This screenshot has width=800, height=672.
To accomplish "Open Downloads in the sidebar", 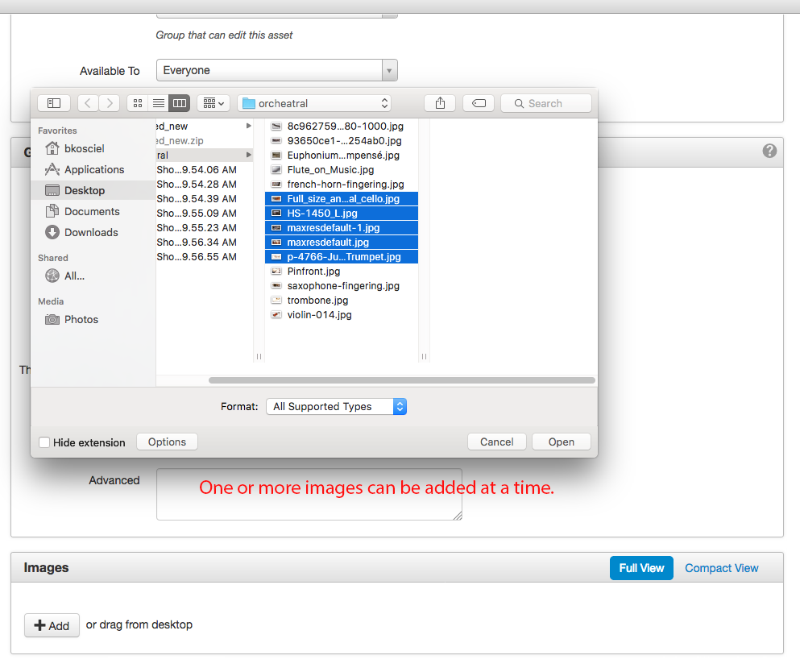I will [81, 232].
